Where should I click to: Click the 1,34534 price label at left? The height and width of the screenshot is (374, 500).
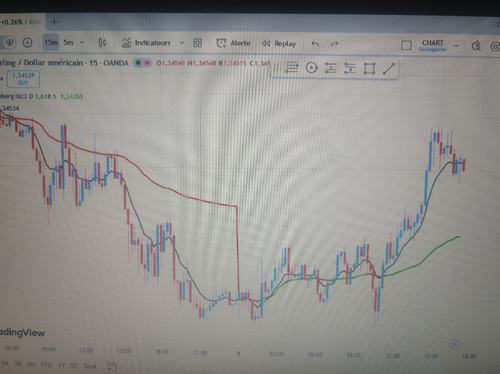point(10,108)
